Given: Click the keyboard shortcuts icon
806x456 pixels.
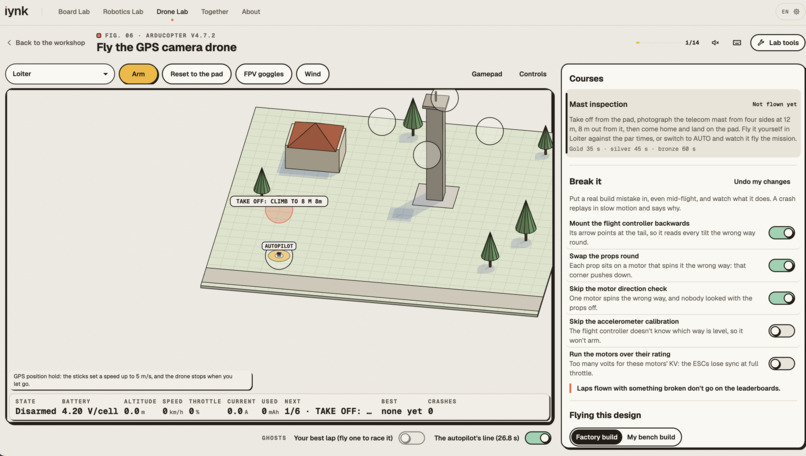Looking at the screenshot, I should [737, 43].
